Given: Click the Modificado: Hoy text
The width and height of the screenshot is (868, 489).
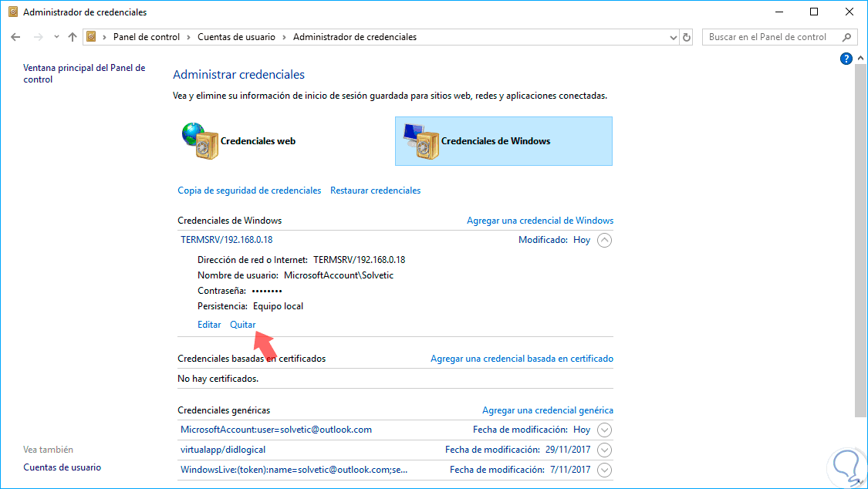Looking at the screenshot, I should tap(554, 240).
